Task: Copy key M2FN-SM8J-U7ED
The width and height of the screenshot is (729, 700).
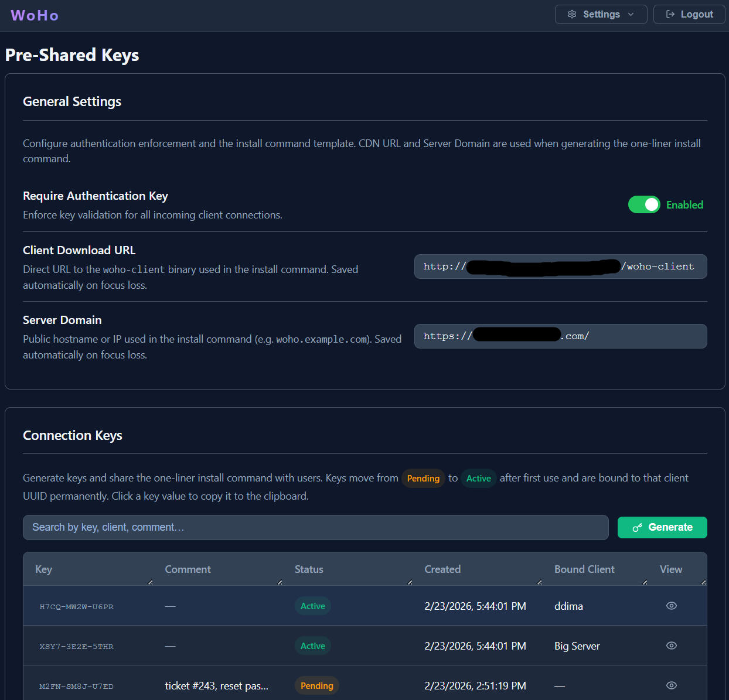Action: click(76, 687)
